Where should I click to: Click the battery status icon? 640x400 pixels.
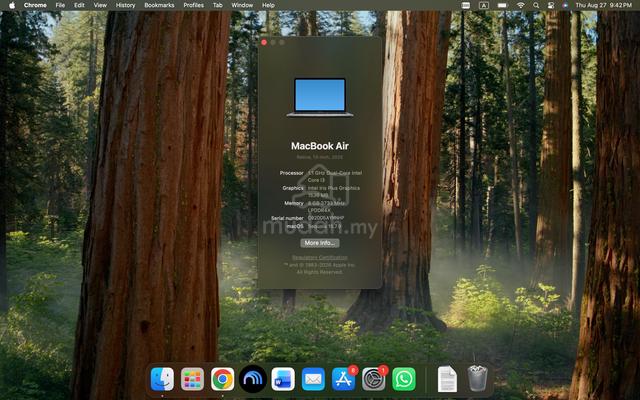tap(502, 5)
